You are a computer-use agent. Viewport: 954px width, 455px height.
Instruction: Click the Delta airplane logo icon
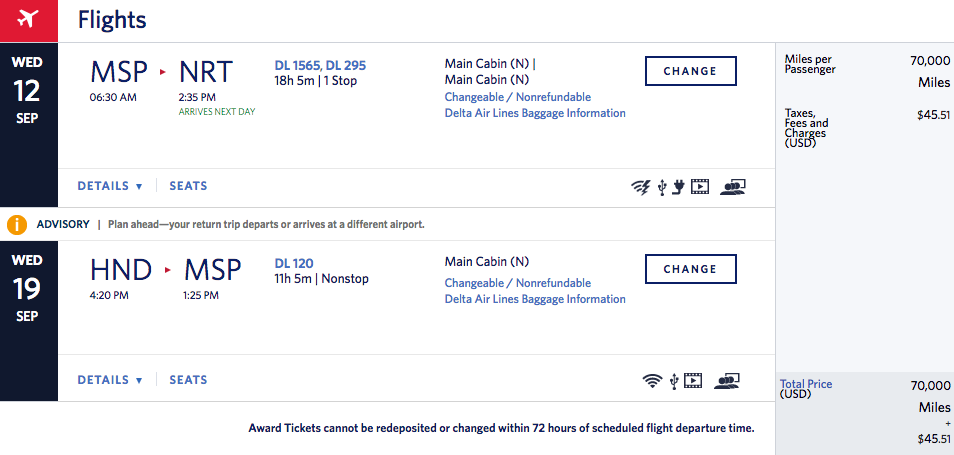point(28,19)
